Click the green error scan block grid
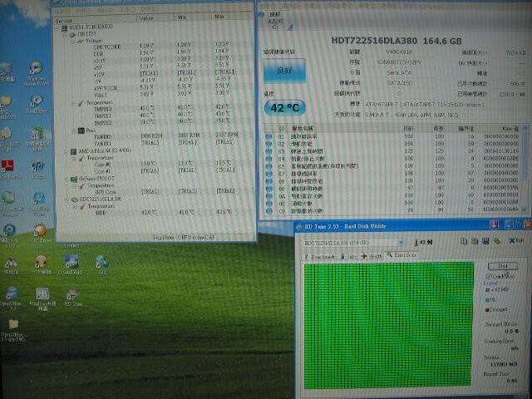The height and width of the screenshot is (399, 532). click(x=389, y=324)
